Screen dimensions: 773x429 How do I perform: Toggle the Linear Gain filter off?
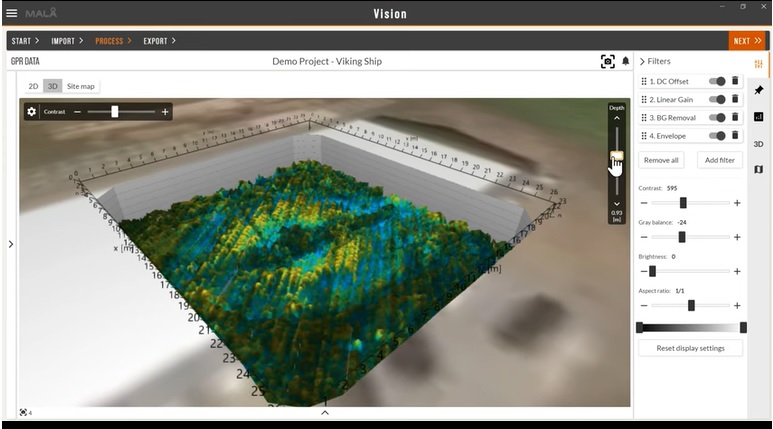point(717,99)
